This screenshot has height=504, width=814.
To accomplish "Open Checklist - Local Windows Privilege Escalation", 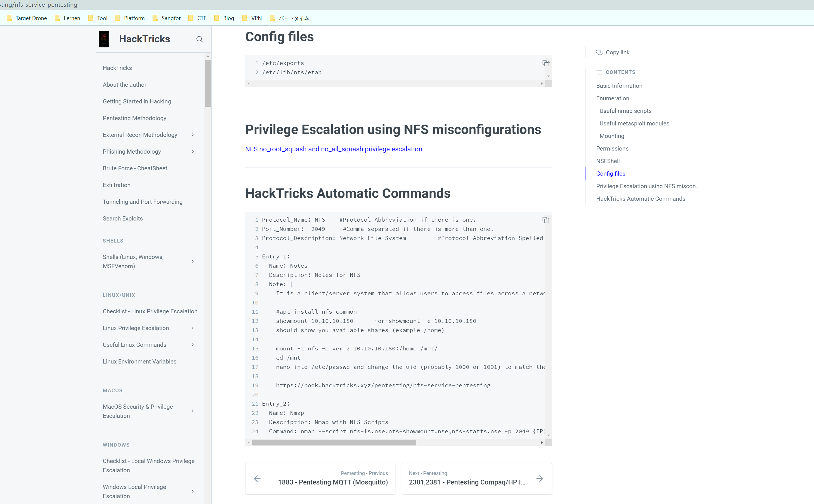I will point(149,466).
